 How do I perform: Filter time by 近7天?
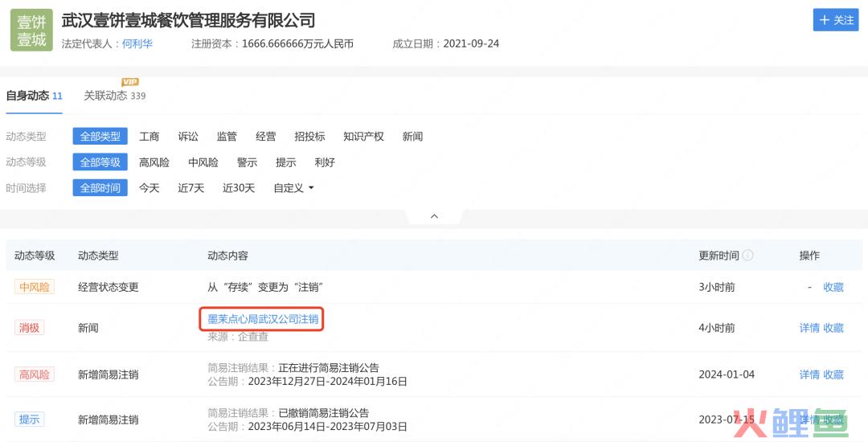191,188
